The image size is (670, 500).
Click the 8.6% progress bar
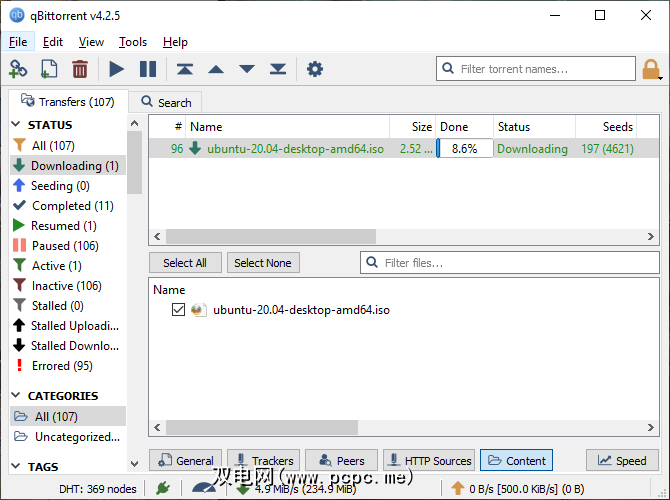pos(464,148)
